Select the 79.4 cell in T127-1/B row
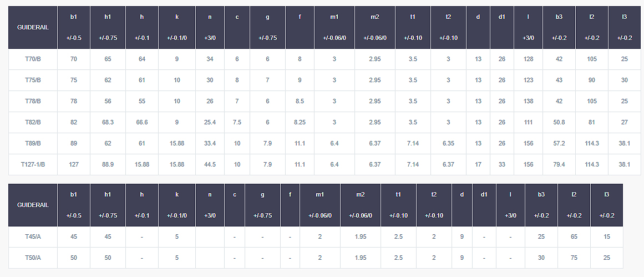 tap(559, 164)
